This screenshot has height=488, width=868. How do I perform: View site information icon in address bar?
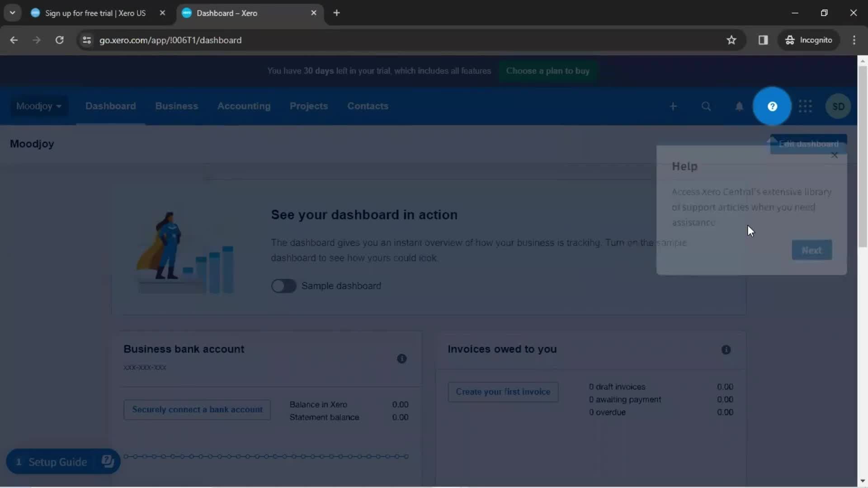(87, 40)
